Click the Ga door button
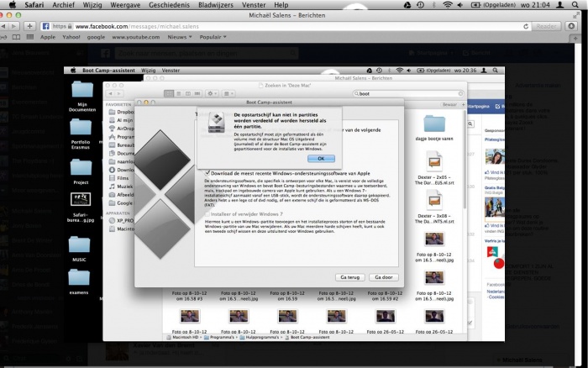588x368 pixels. [x=384, y=277]
